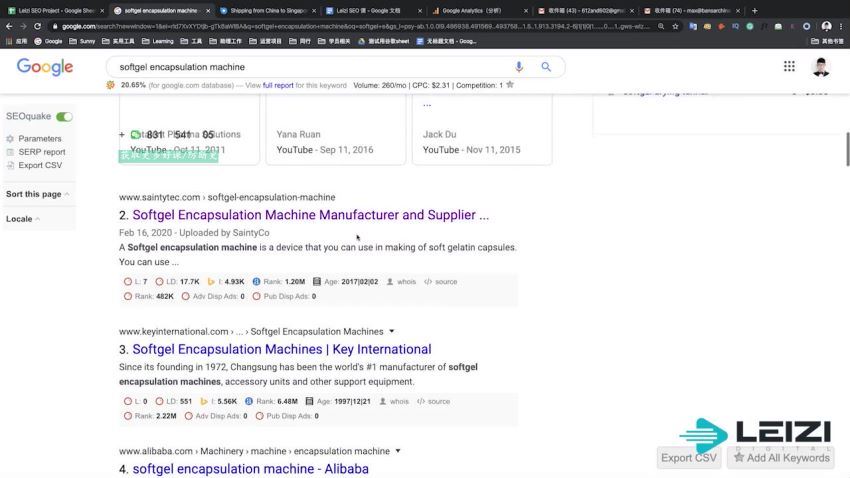Close the softgel encapsulation machine tab
Viewport: 850px width, 478px height.
(x=208, y=10)
